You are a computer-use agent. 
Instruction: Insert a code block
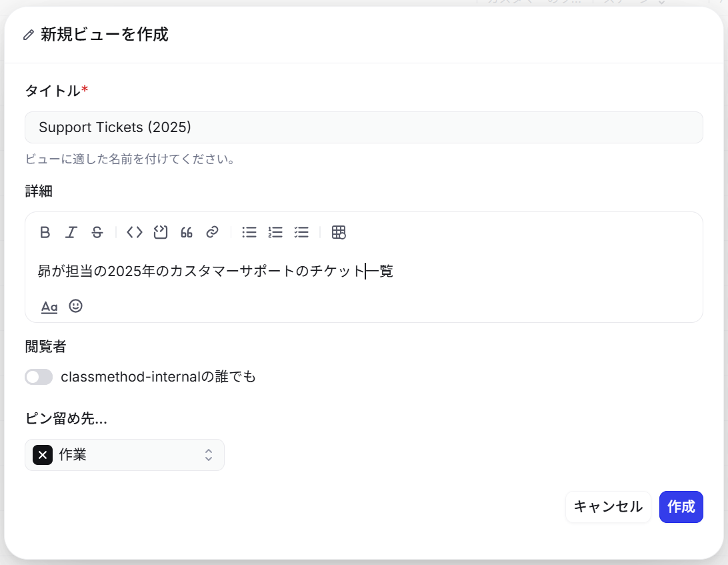click(160, 232)
